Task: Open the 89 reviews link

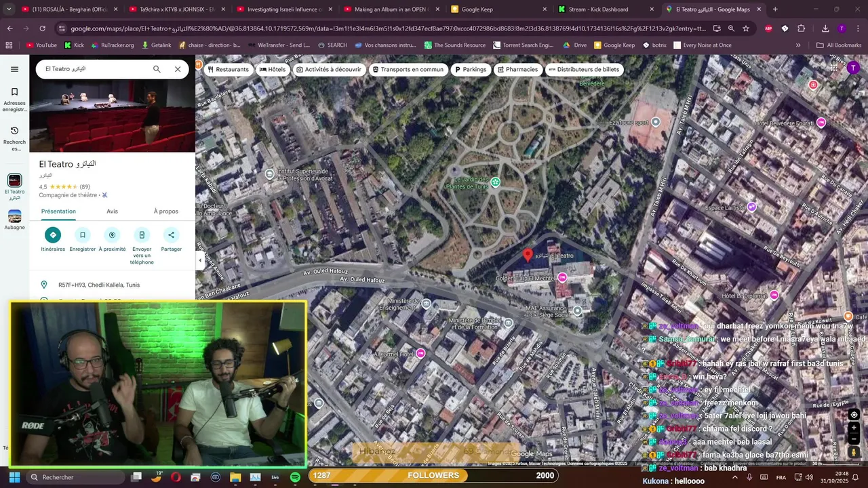Action: [x=85, y=187]
